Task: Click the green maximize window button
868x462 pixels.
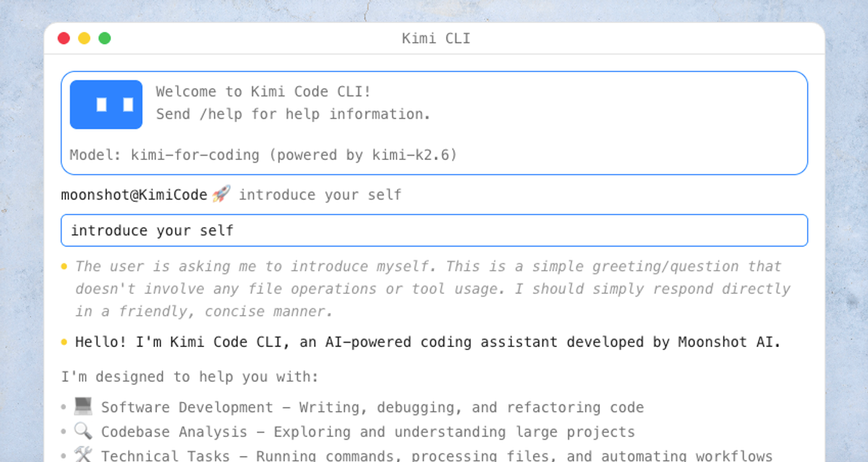Action: [105, 38]
